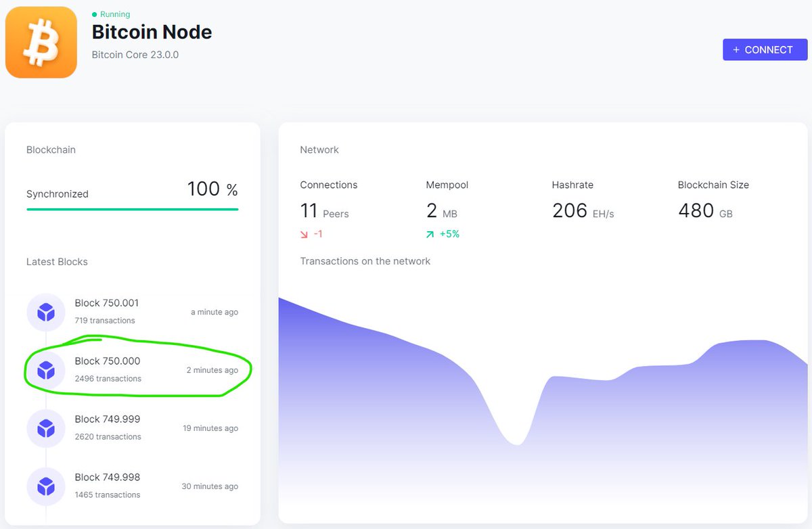The image size is (812, 529).
Task: Click the cube icon for Block 750.000
Action: [46, 370]
